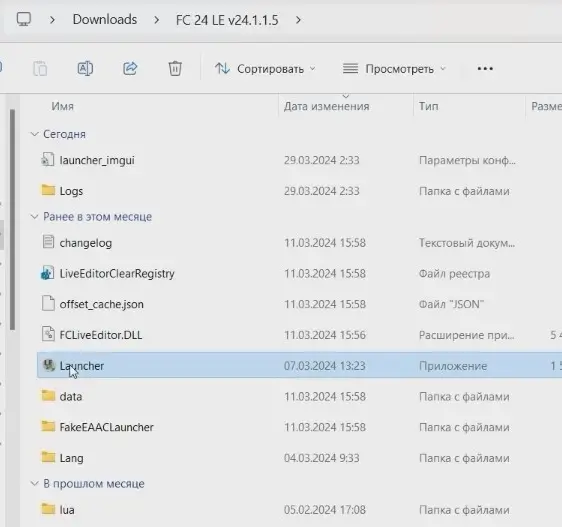Screen dimensions: 562x527
Task: Open the Просмотреть view menu
Action: click(x=394, y=68)
